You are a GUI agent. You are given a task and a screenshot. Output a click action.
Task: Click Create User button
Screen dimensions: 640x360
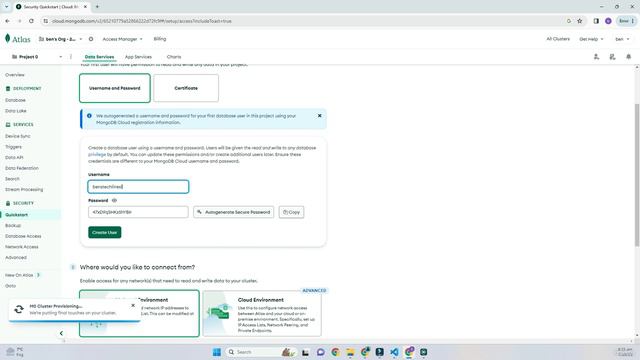point(104,232)
